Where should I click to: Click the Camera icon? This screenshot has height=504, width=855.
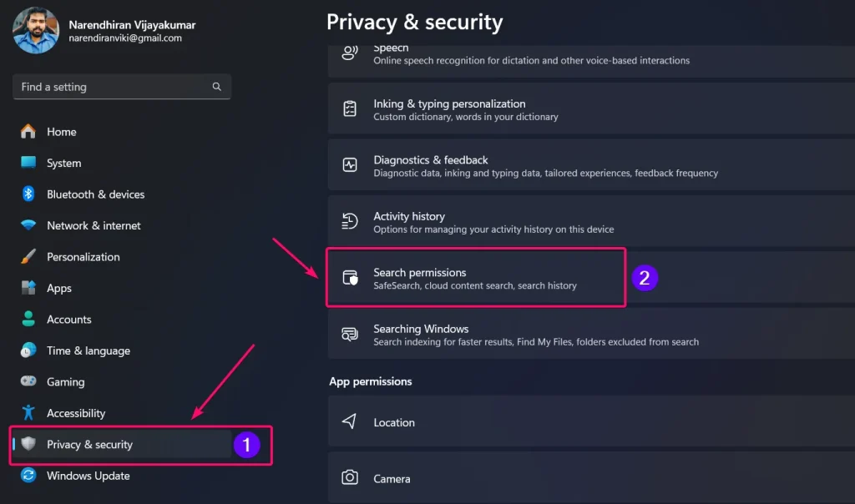coord(350,477)
